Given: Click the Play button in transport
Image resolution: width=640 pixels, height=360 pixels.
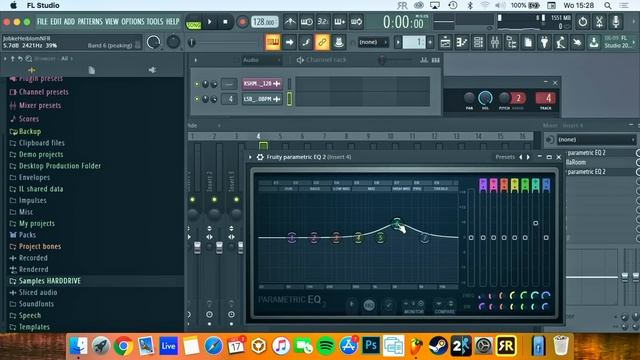Looking at the screenshot, I should coord(210,22).
